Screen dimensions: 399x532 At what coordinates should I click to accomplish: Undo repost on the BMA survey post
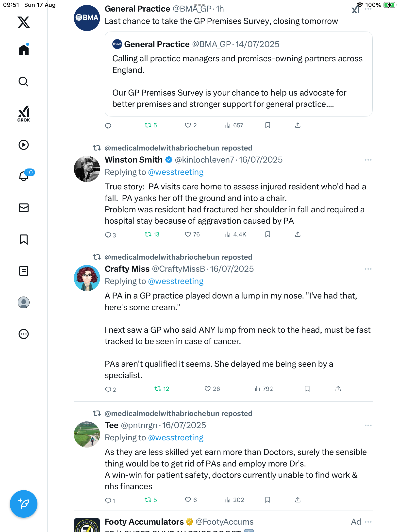(148, 125)
